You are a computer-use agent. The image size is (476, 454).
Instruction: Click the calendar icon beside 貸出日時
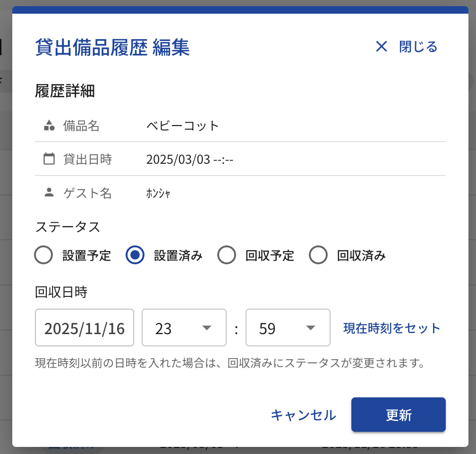point(49,159)
